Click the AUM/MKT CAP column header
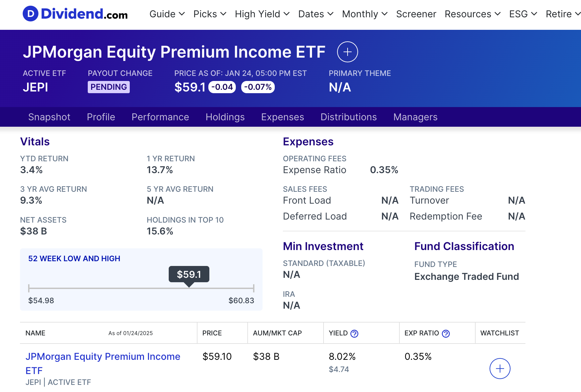The image size is (581, 392). click(x=277, y=333)
